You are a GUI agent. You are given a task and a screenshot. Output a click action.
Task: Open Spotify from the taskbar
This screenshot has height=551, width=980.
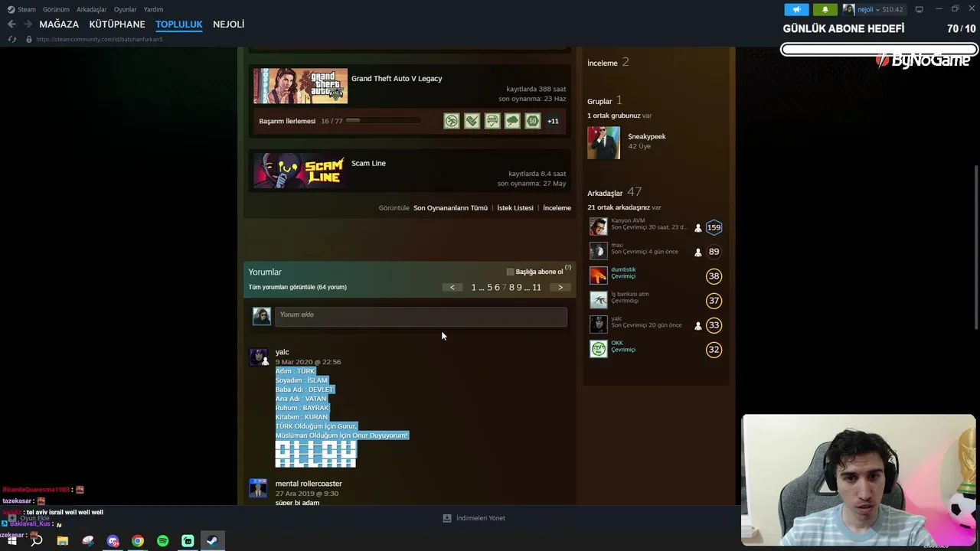162,541
